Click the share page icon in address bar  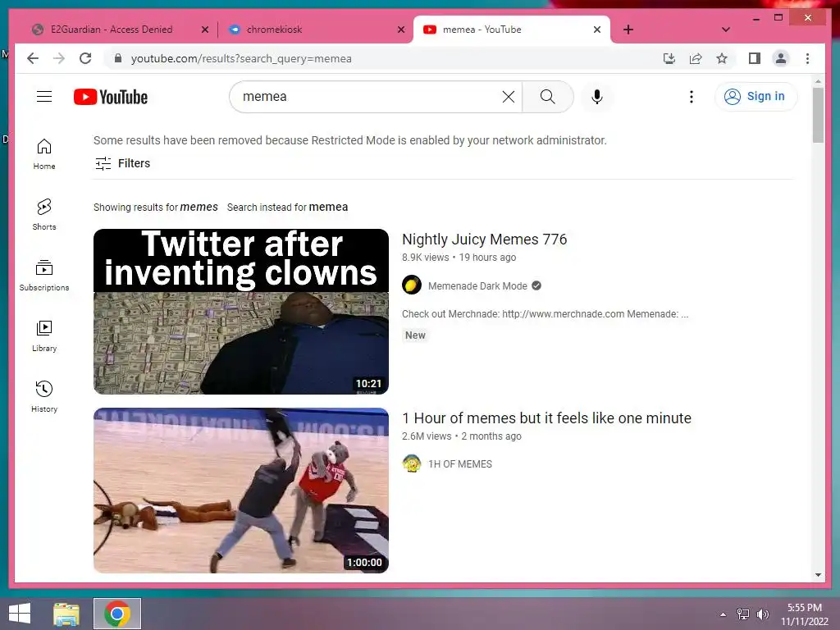pyautogui.click(x=696, y=58)
